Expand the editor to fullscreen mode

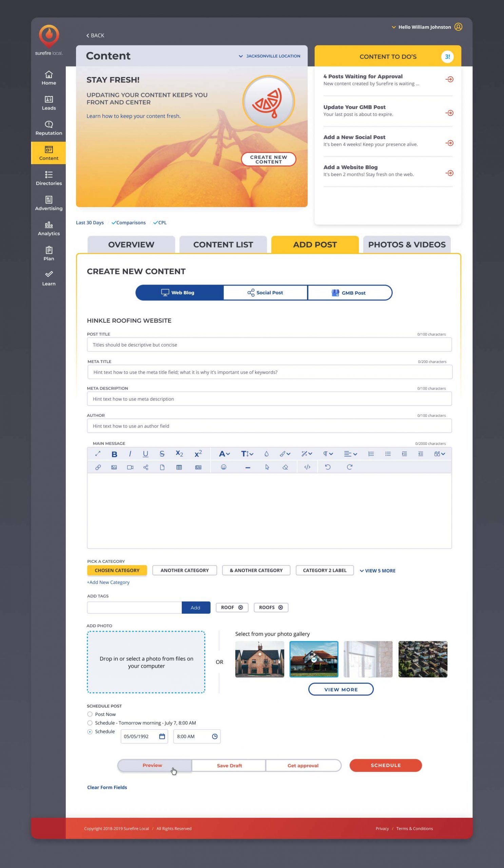click(98, 454)
